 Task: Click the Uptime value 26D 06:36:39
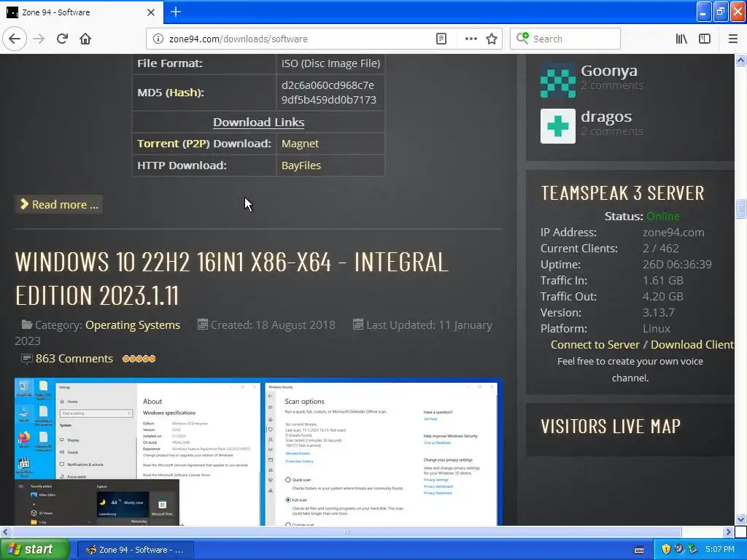coord(677,264)
